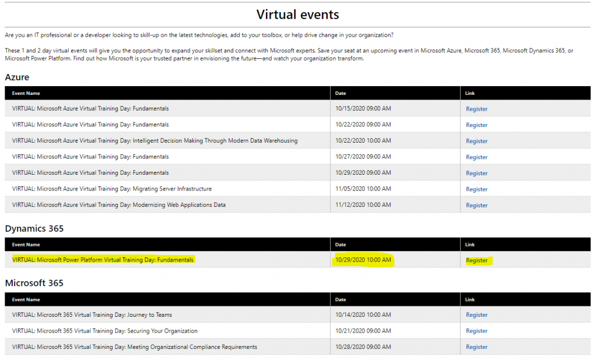Register for Migrating Server Infrastructure event
This screenshot has width=597, height=364.
click(x=476, y=189)
